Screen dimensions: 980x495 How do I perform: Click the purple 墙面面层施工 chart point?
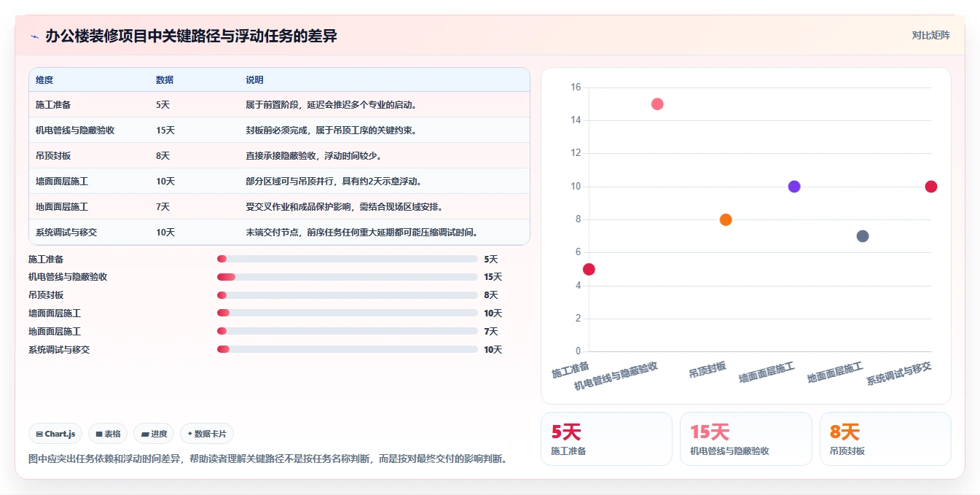click(x=794, y=187)
